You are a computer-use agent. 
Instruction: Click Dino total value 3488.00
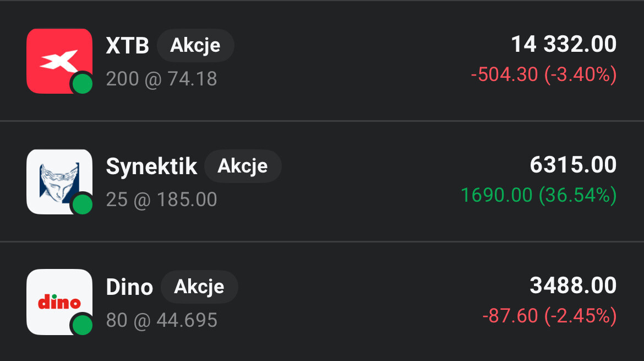coord(573,286)
